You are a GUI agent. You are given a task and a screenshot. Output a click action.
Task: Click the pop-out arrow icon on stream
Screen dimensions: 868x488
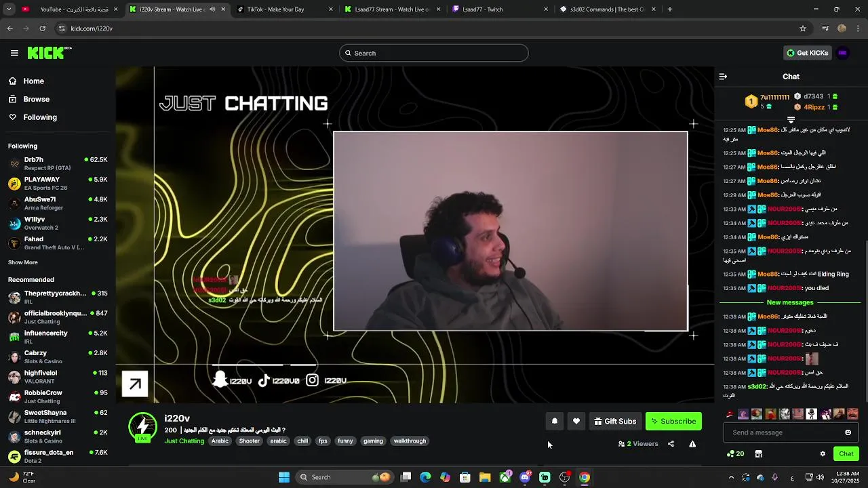click(135, 384)
